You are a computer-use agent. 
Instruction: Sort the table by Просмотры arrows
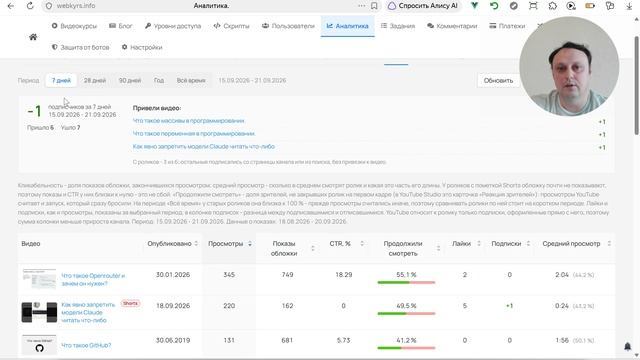pyautogui.click(x=250, y=244)
